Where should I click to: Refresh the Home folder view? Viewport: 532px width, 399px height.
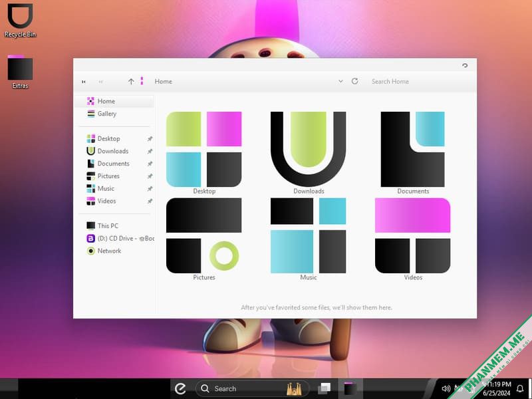pyautogui.click(x=355, y=81)
